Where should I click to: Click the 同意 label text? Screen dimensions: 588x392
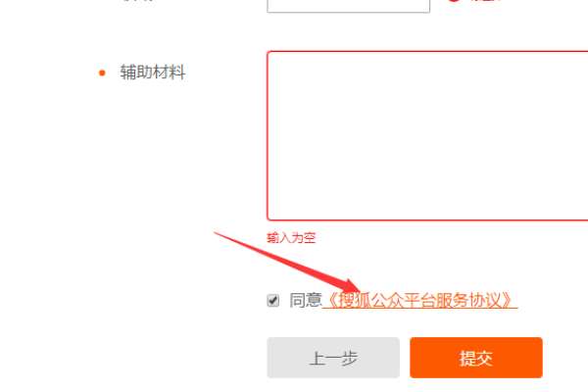[x=305, y=300]
